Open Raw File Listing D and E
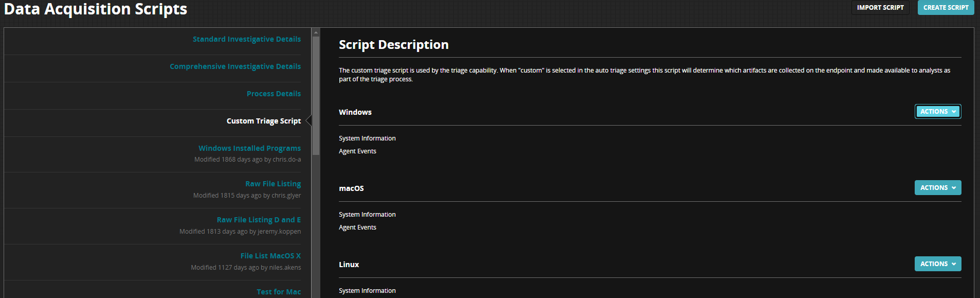980x298 pixels. (259, 220)
